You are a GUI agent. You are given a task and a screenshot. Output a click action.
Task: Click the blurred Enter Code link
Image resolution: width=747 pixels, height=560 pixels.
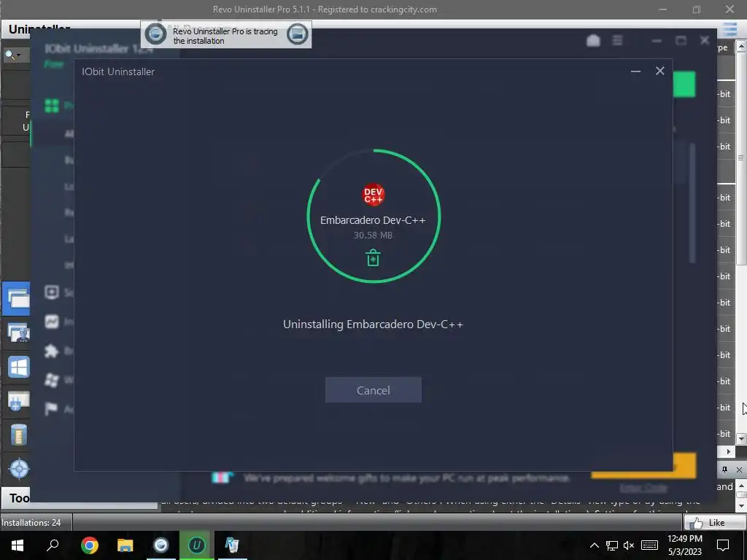(x=643, y=488)
